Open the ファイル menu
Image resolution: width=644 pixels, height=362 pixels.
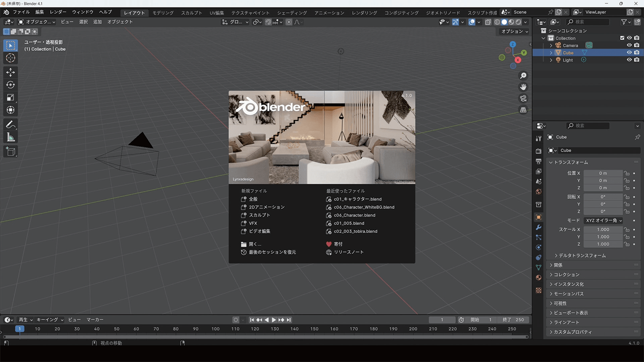[x=21, y=12]
